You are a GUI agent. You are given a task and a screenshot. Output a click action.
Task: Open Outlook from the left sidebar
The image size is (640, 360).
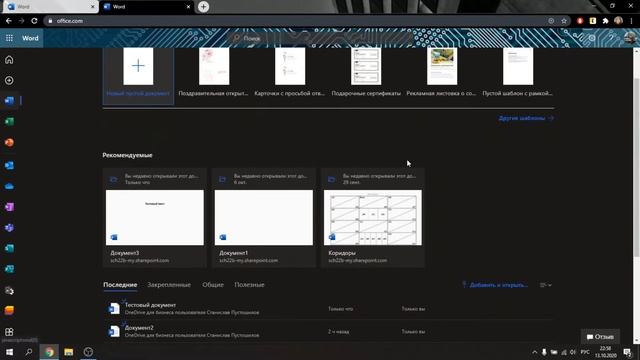[9, 165]
